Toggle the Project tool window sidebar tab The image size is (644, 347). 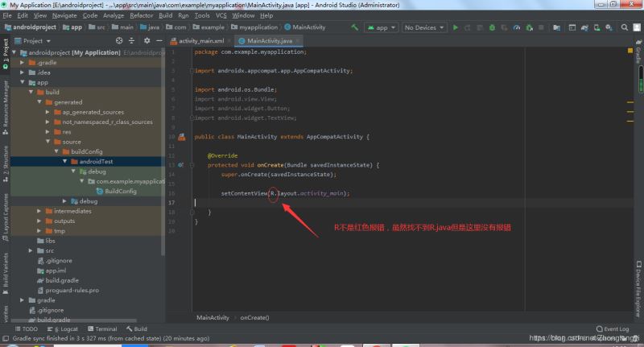point(6,52)
